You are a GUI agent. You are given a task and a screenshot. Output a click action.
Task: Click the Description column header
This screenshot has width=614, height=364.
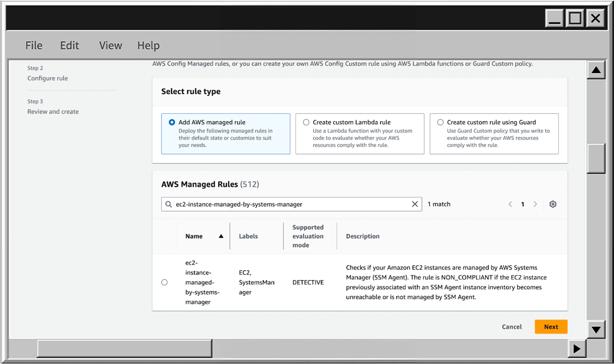click(363, 236)
